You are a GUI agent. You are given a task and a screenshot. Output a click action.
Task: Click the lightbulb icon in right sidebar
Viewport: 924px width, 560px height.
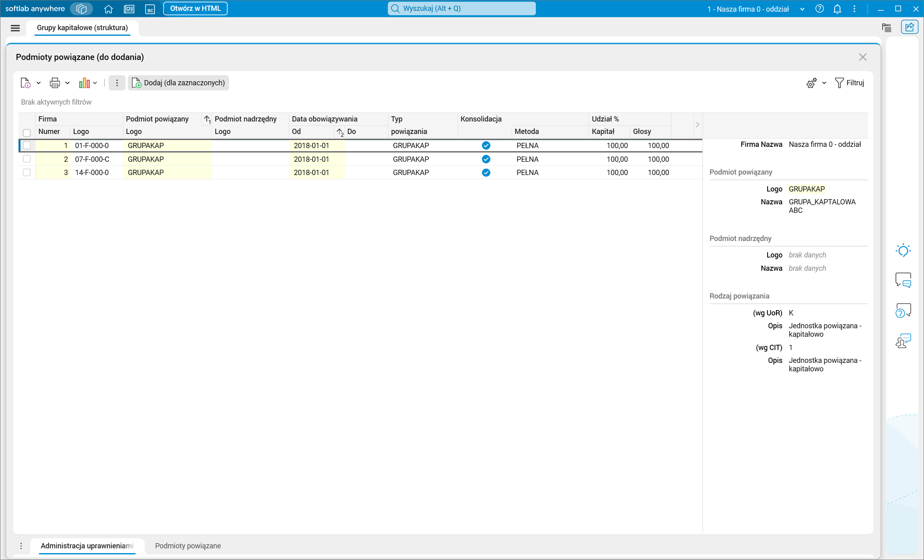tap(903, 251)
